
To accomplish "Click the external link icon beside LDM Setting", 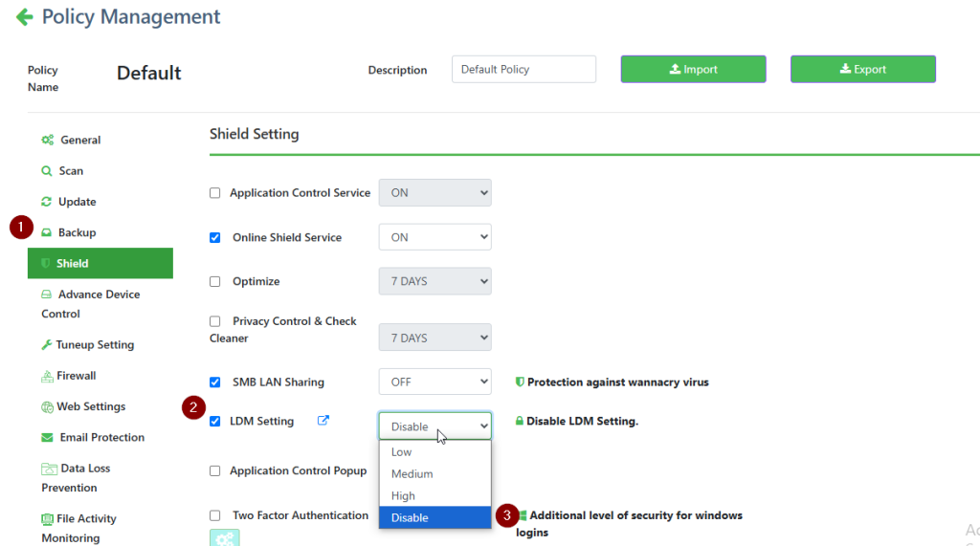I will [323, 421].
